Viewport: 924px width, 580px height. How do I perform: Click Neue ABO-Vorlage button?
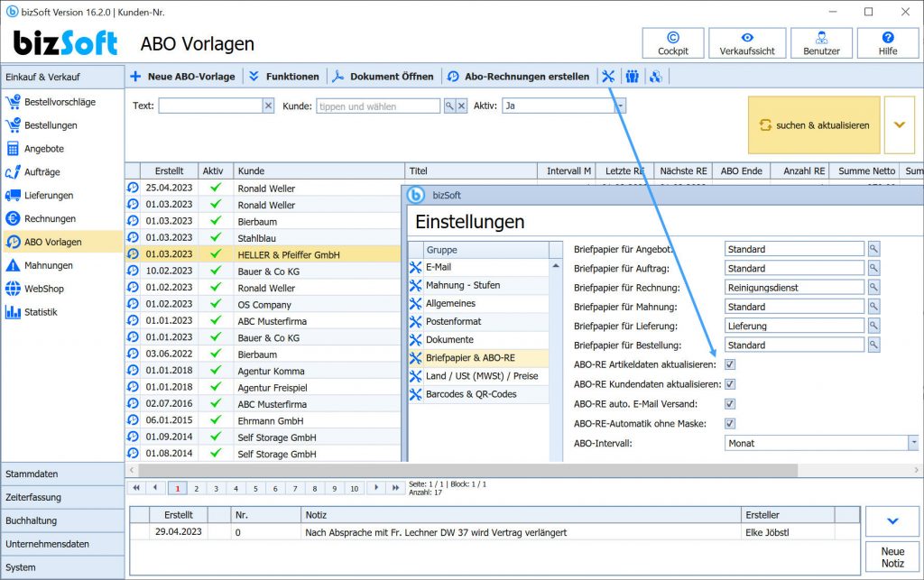point(183,77)
